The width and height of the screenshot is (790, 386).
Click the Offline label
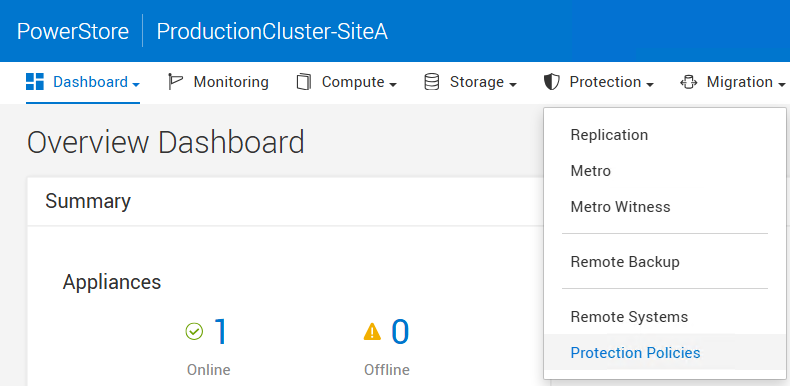point(387,370)
